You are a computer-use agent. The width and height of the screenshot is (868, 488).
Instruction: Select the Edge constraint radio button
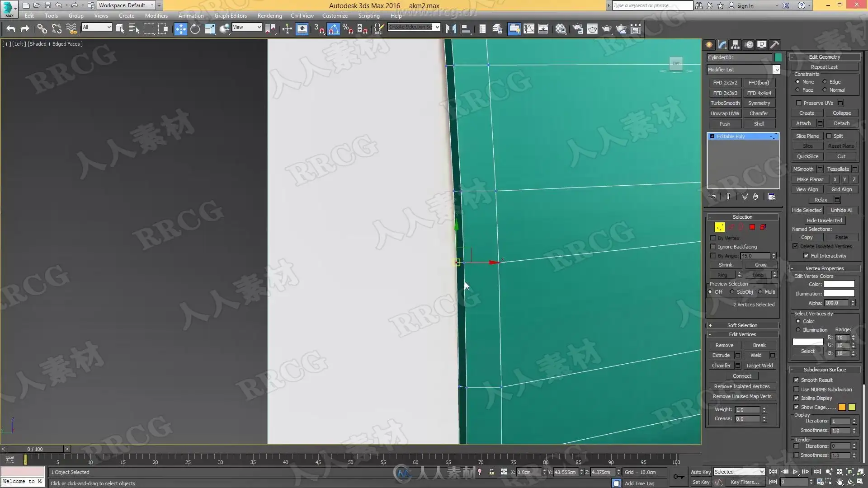[825, 82]
